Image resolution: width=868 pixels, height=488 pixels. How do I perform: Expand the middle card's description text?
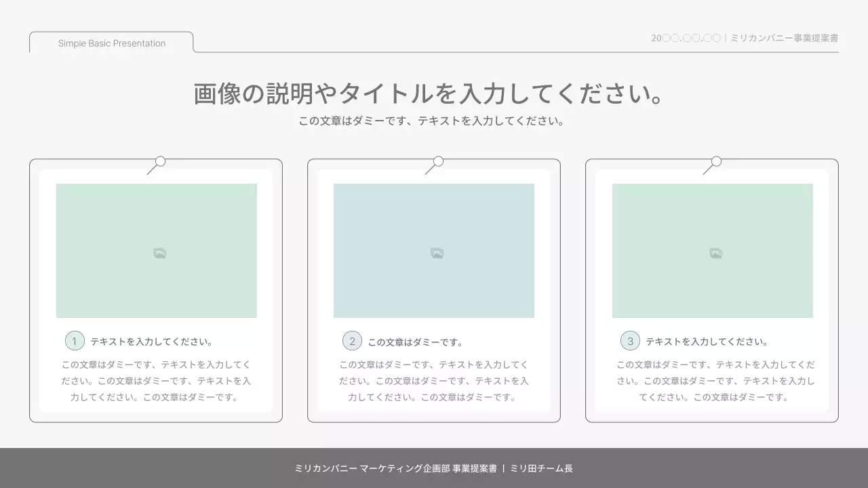tap(434, 380)
